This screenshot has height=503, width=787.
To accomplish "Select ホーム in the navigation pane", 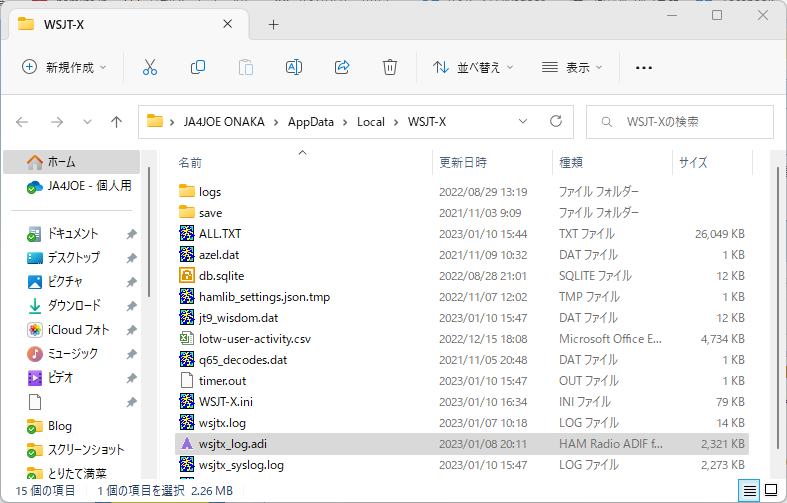I will pyautogui.click(x=71, y=162).
